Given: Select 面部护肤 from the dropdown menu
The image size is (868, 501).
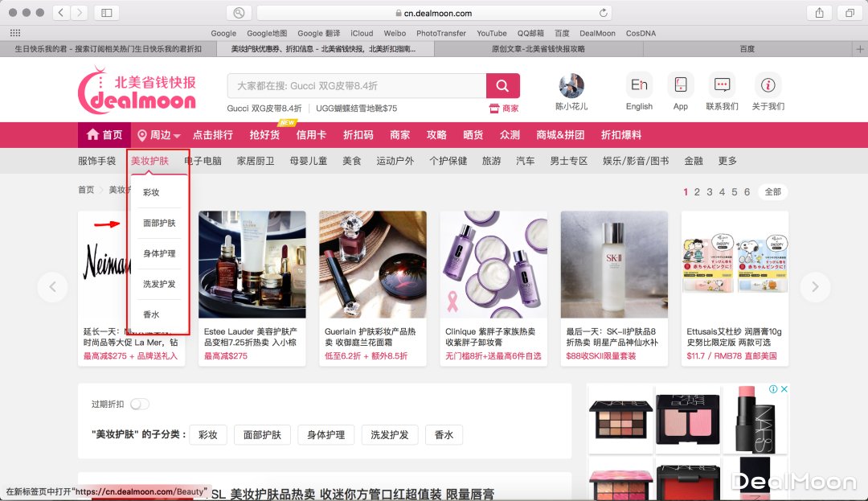Looking at the screenshot, I should click(x=159, y=223).
